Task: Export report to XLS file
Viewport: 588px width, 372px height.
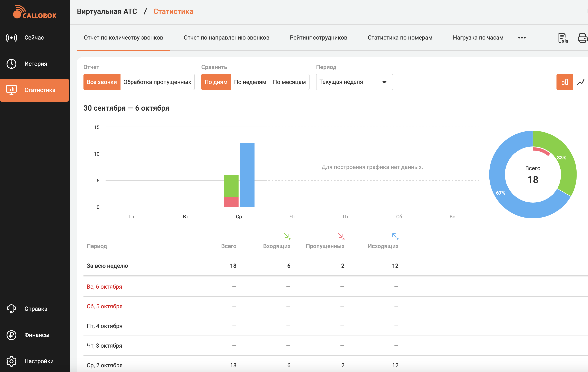Action: pos(563,38)
